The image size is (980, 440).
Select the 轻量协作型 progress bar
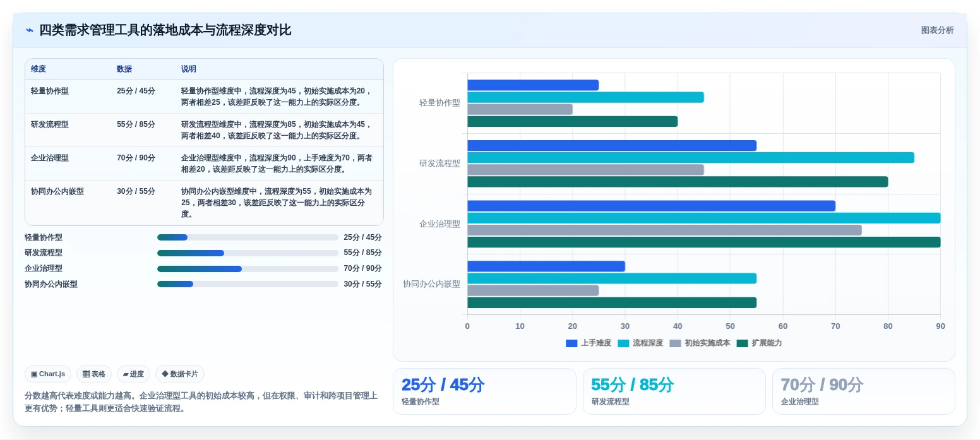click(x=248, y=237)
